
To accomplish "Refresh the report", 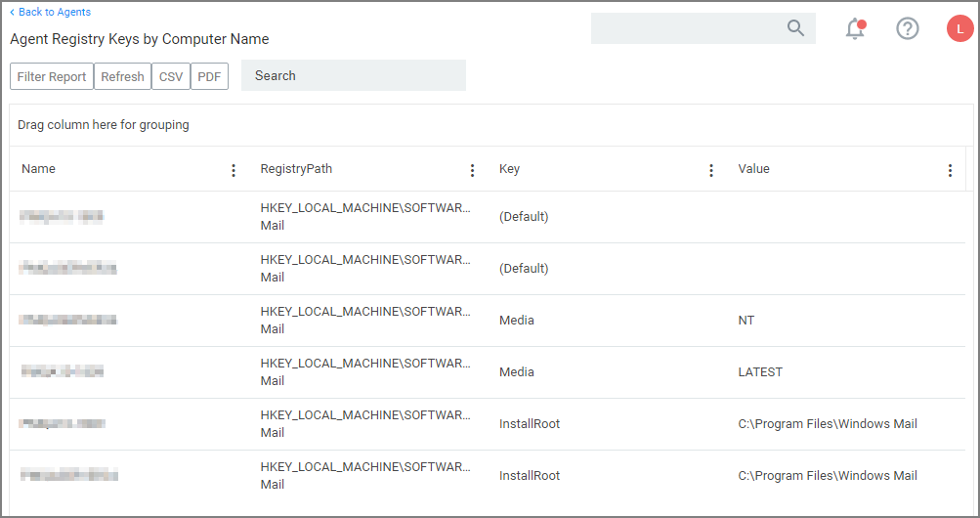I will (122, 76).
